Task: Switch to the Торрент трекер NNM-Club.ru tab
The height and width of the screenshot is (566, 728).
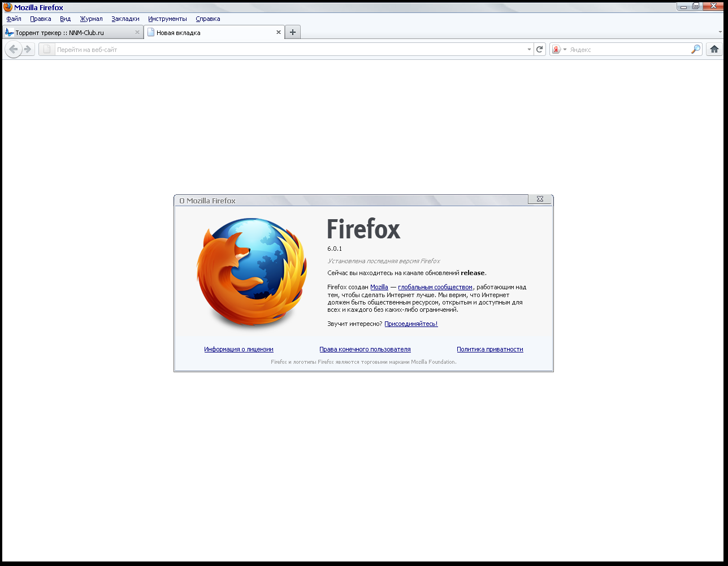Action: [73, 32]
